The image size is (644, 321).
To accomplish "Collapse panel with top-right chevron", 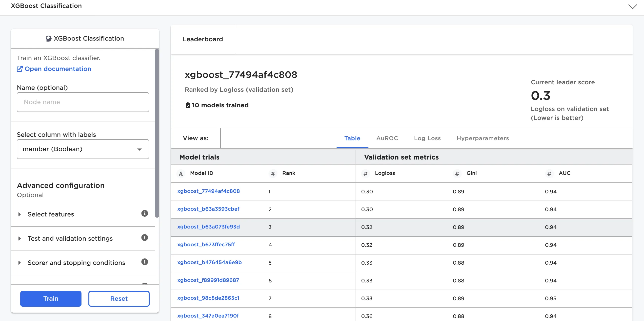I will pyautogui.click(x=632, y=7).
